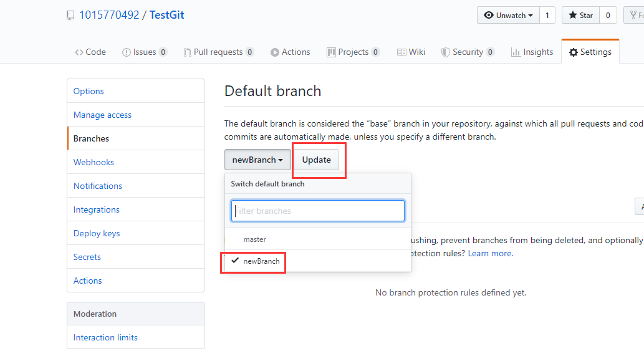Click "No branch protection rules defined yet." text
This screenshot has width=644, height=356.
[451, 293]
